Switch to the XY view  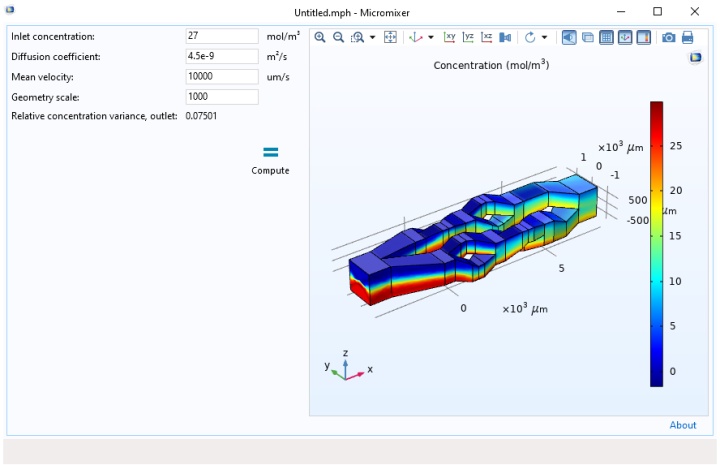click(449, 37)
